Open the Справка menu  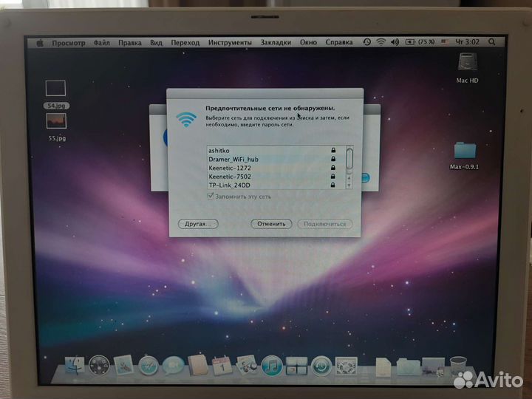click(x=339, y=42)
